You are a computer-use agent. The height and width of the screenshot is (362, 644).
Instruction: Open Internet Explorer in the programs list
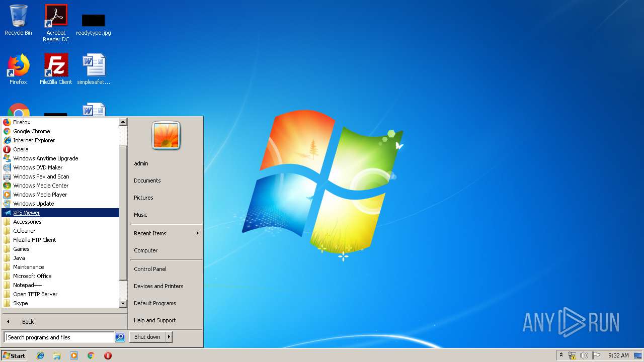[60, 140]
